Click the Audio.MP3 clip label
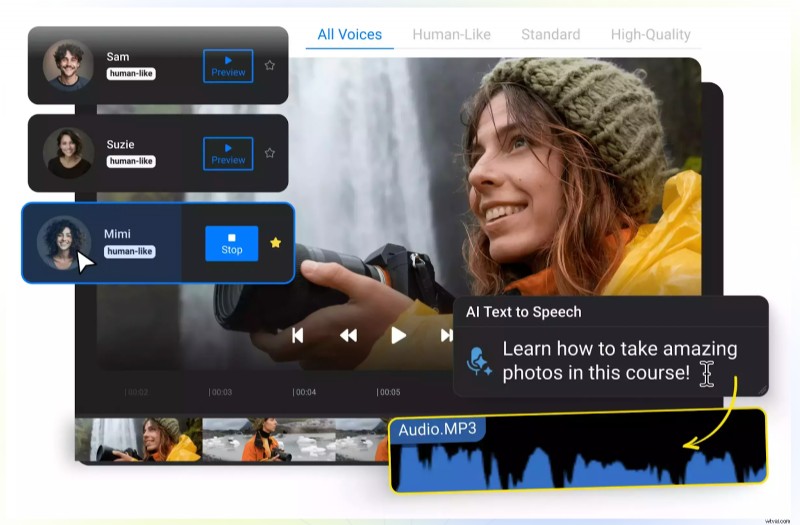This screenshot has width=800, height=525. pyautogui.click(x=437, y=429)
